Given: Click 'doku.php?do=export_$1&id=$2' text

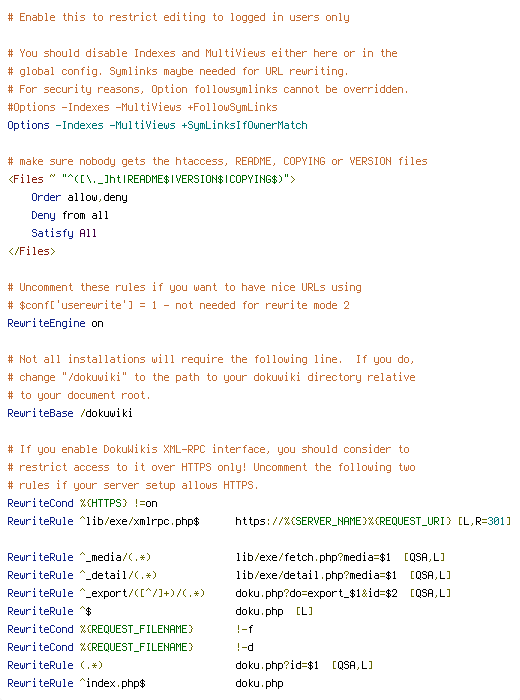Looking at the screenshot, I should click(x=316, y=593).
